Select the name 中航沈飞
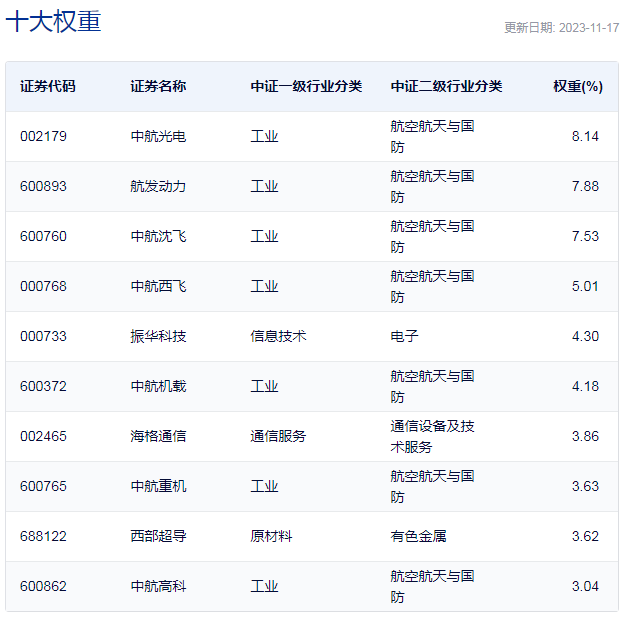Image resolution: width=625 pixels, height=622 pixels. pos(158,236)
